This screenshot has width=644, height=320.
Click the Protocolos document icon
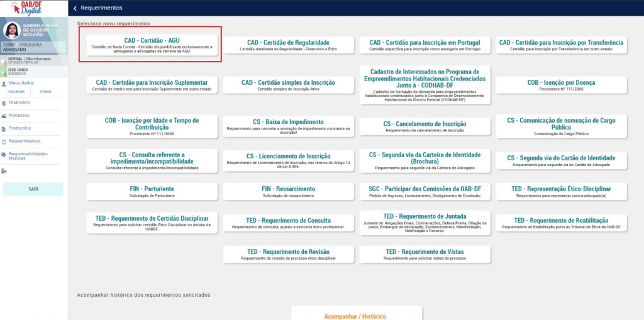click(4, 128)
